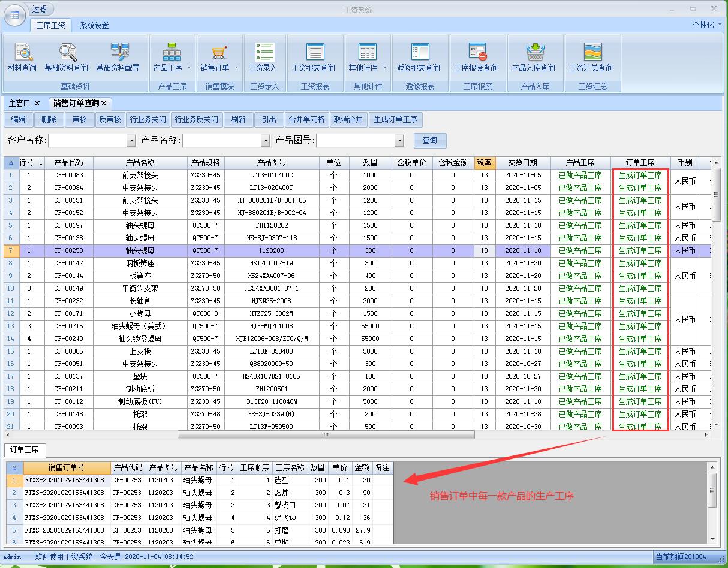The height and width of the screenshot is (568, 728).
Task: Open the 产品图号 combo box dropdown
Action: click(x=399, y=141)
